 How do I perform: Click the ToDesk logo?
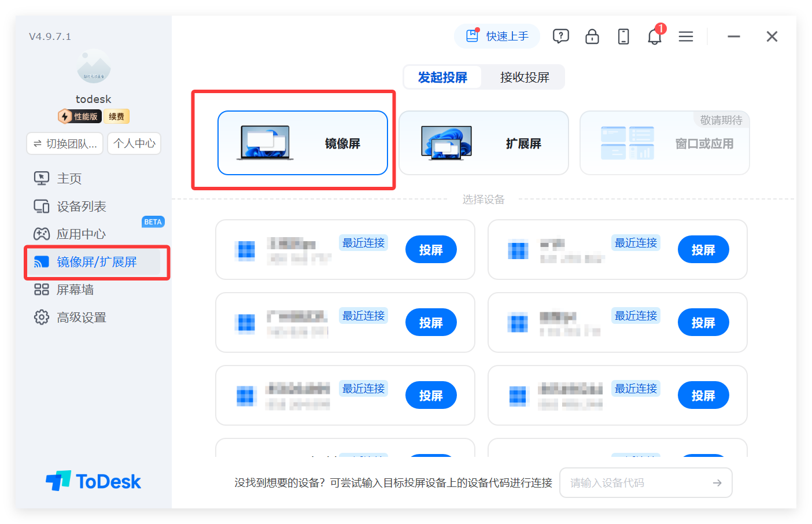(x=94, y=481)
